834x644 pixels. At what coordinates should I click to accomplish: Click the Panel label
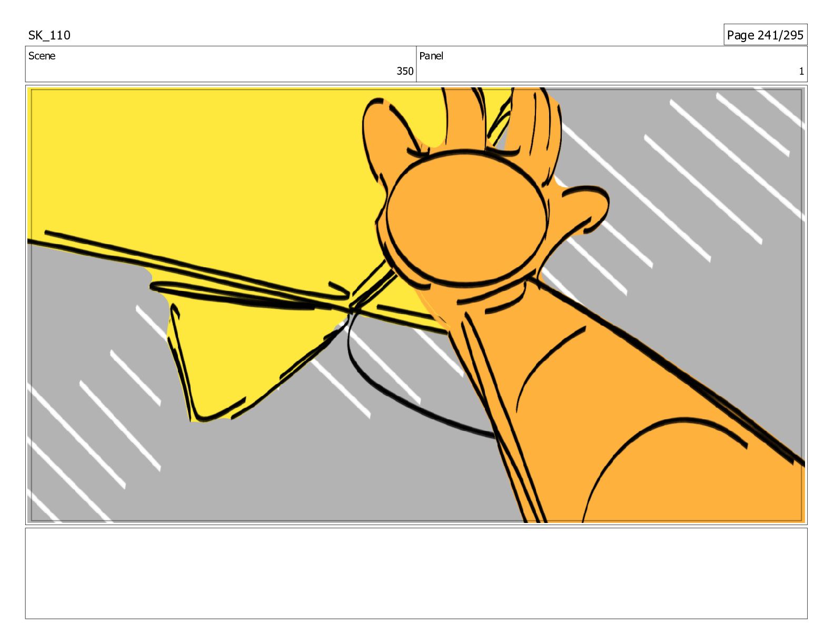431,56
